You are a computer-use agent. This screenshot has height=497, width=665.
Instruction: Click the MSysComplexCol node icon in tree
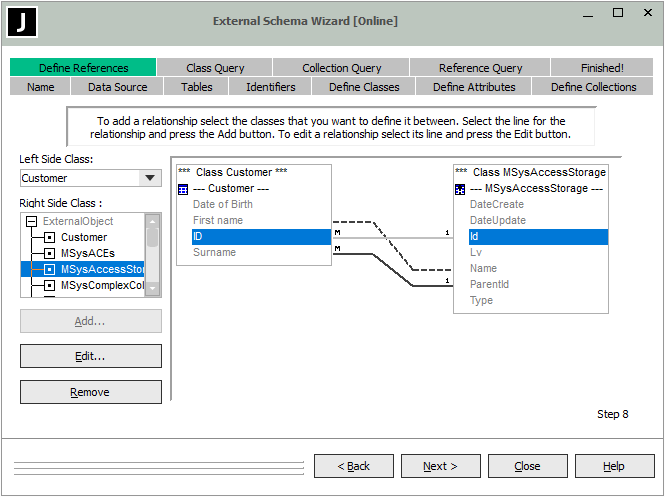(x=49, y=286)
